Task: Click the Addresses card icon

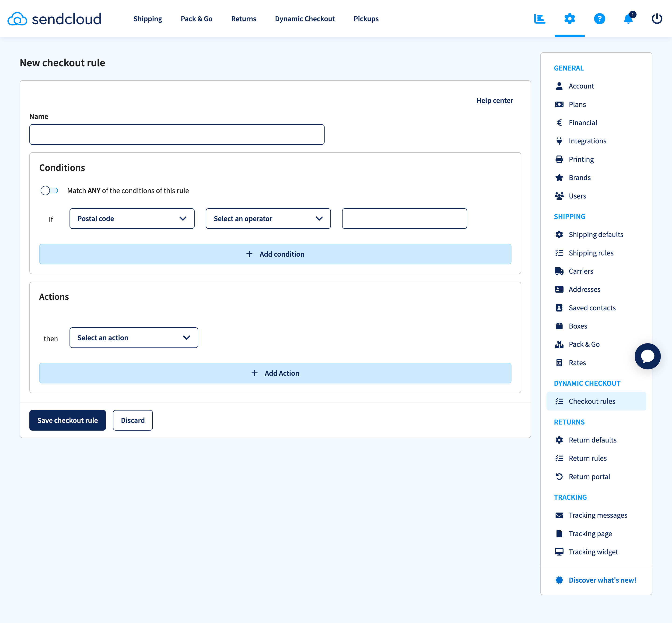Action: tap(559, 289)
